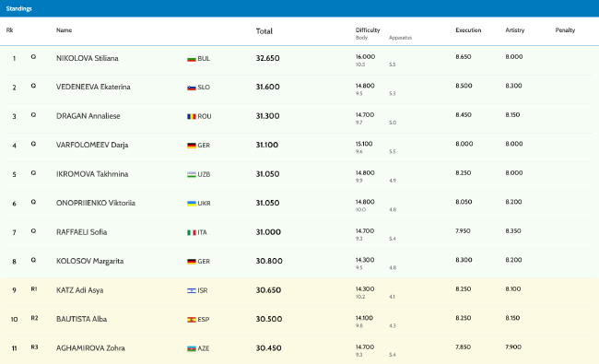Sort by the Execution column header
The width and height of the screenshot is (599, 364).
click(468, 30)
